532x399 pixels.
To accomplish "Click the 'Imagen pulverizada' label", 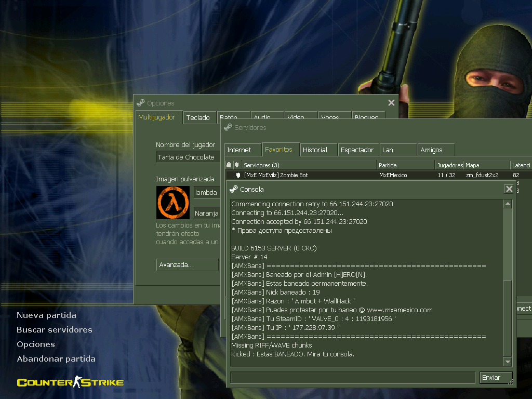I will pos(185,179).
